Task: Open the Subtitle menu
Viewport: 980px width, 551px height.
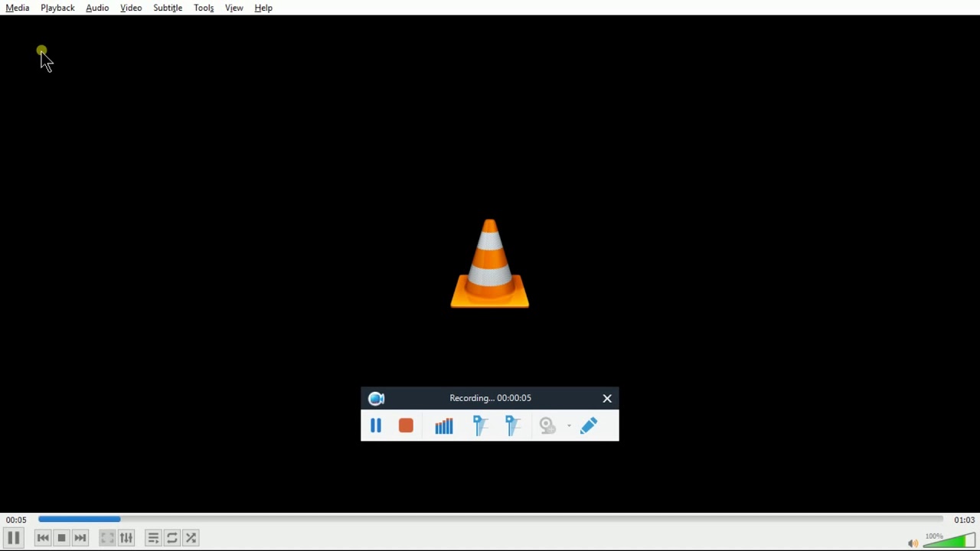Action: 168,8
